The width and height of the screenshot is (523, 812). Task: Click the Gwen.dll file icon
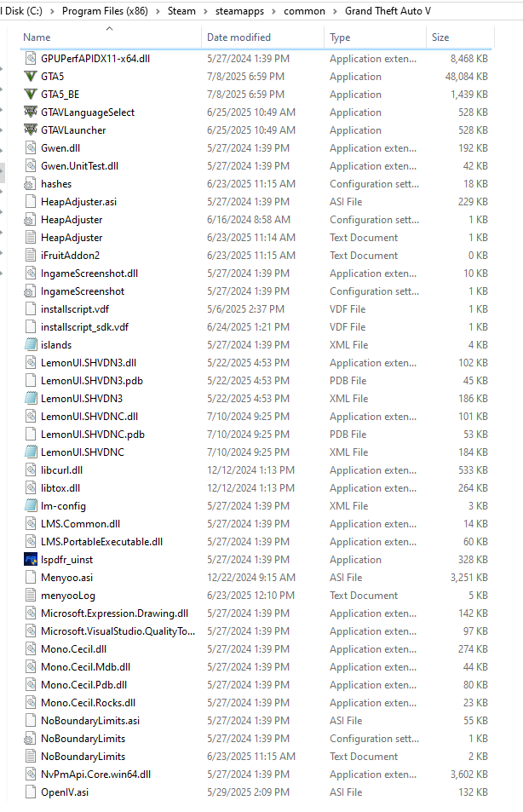[x=31, y=148]
